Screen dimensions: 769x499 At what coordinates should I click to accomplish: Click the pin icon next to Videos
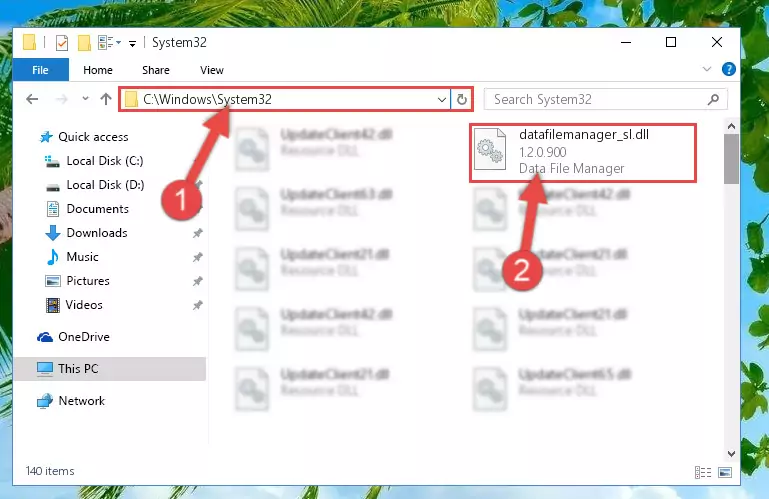coord(198,306)
